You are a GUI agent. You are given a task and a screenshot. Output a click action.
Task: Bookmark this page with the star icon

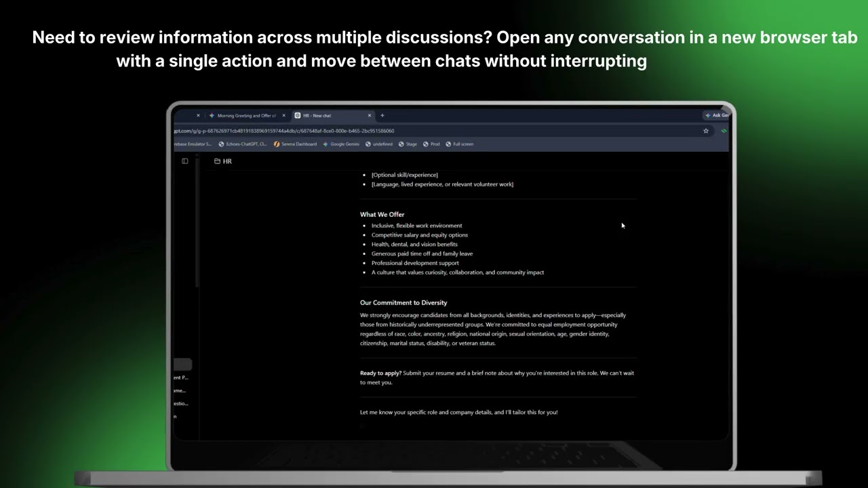(x=706, y=131)
